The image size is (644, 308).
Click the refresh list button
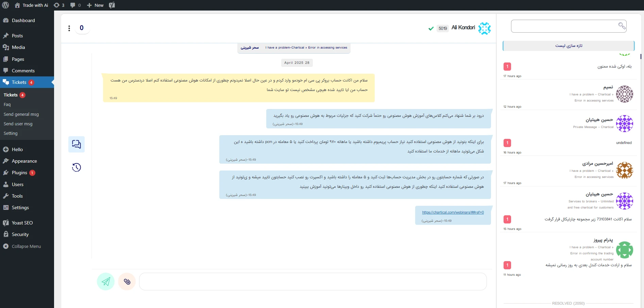[569, 46]
